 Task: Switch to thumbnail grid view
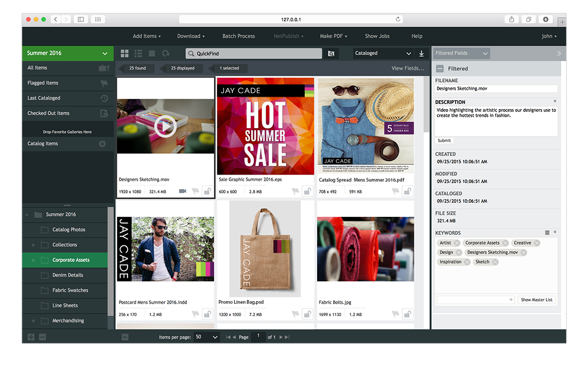click(125, 54)
